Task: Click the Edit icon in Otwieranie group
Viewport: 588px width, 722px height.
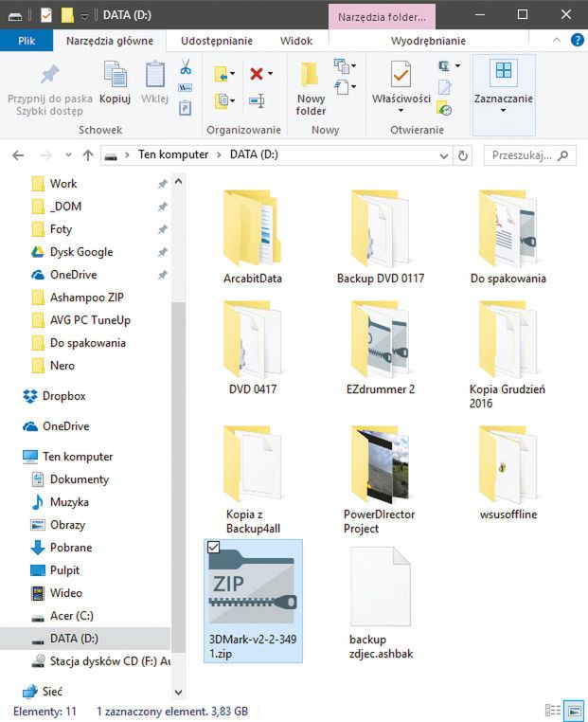Action: point(444,87)
